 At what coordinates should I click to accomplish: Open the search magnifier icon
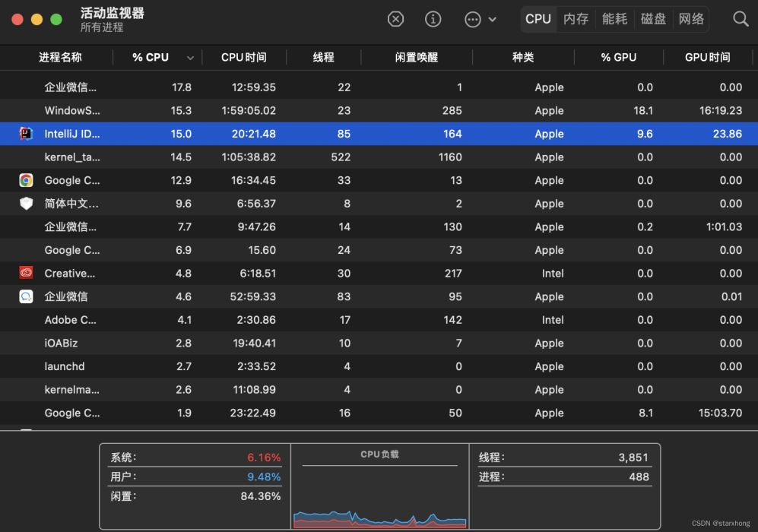(741, 19)
